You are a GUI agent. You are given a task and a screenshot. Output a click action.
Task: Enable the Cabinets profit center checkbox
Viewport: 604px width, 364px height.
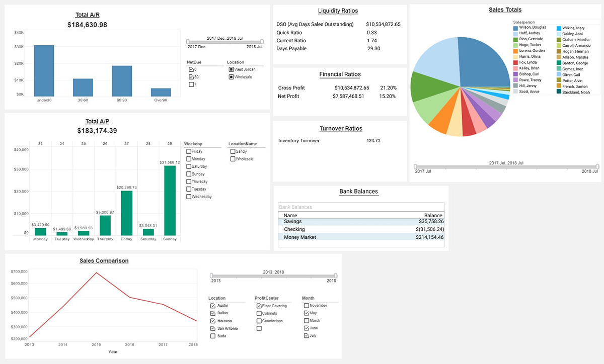point(259,313)
